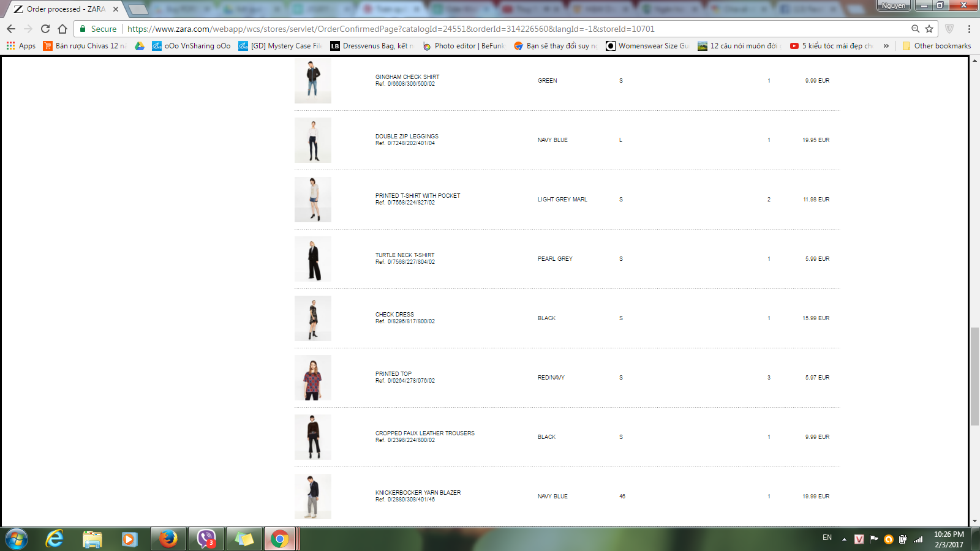This screenshot has width=980, height=551.
Task: Reload the page with the refresh icon
Action: click(x=45, y=29)
